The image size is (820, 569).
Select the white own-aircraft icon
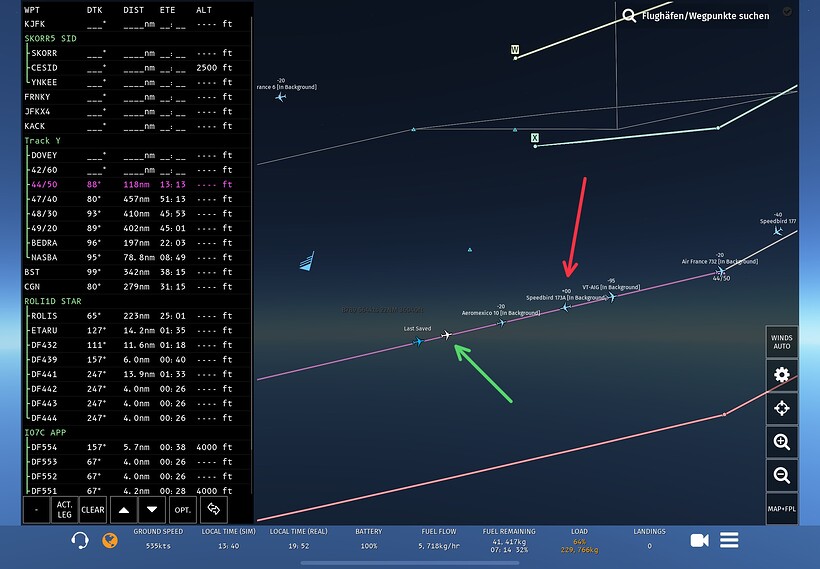pos(446,335)
